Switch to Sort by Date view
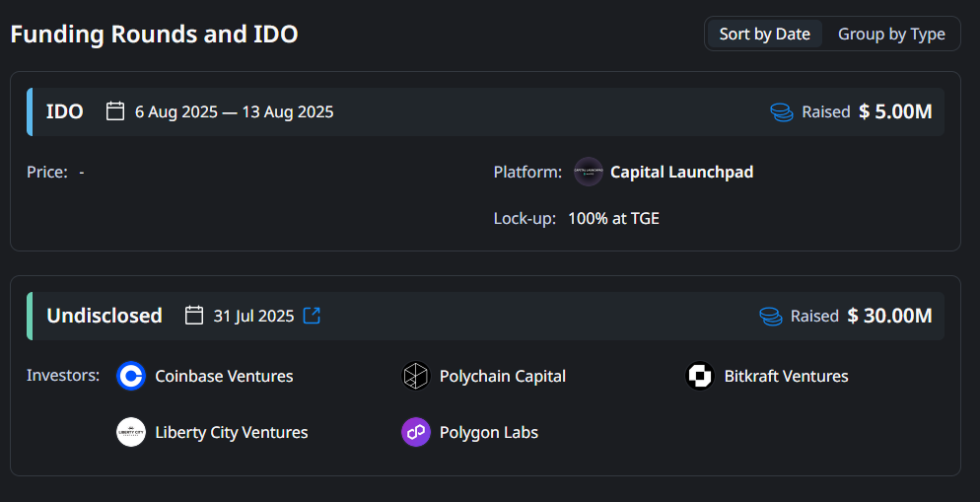The width and height of the screenshot is (980, 502). [x=764, y=34]
